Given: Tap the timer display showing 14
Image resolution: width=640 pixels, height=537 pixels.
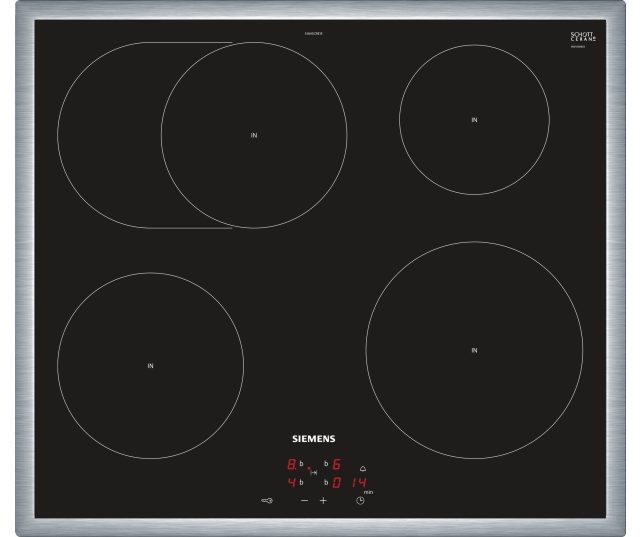Looking at the screenshot, I should coord(359,483).
